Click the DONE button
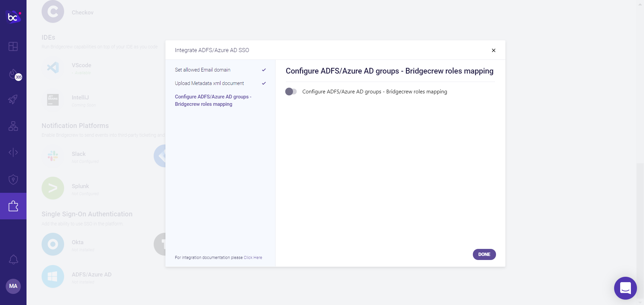 click(x=484, y=254)
